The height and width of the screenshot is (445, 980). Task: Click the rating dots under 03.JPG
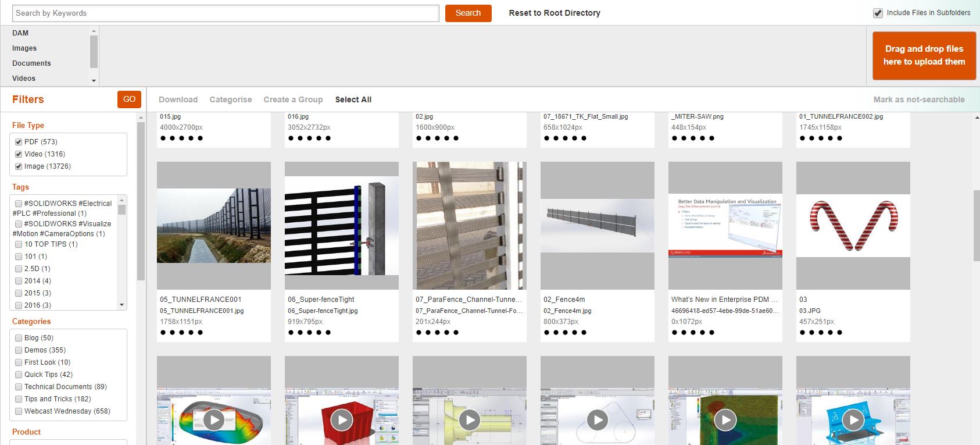click(x=821, y=333)
